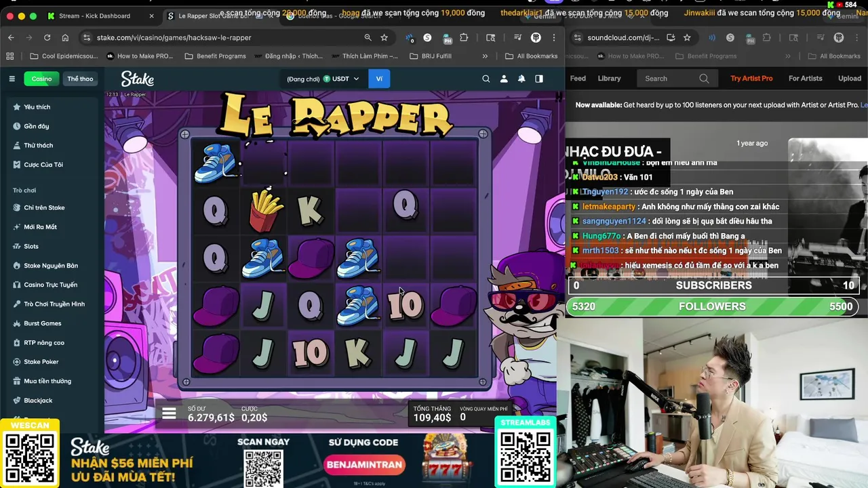Open Benefit Programs bookmark folder in Stake window

pos(216,56)
